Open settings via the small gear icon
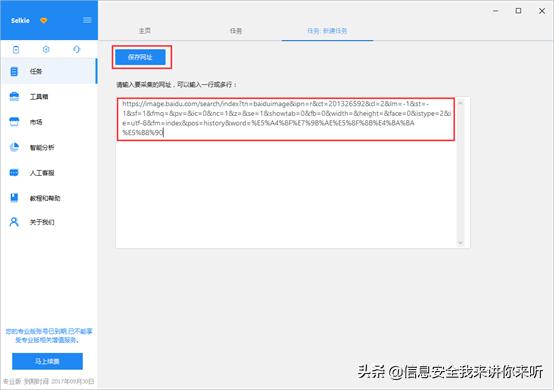The height and width of the screenshot is (390, 554). tap(46, 49)
